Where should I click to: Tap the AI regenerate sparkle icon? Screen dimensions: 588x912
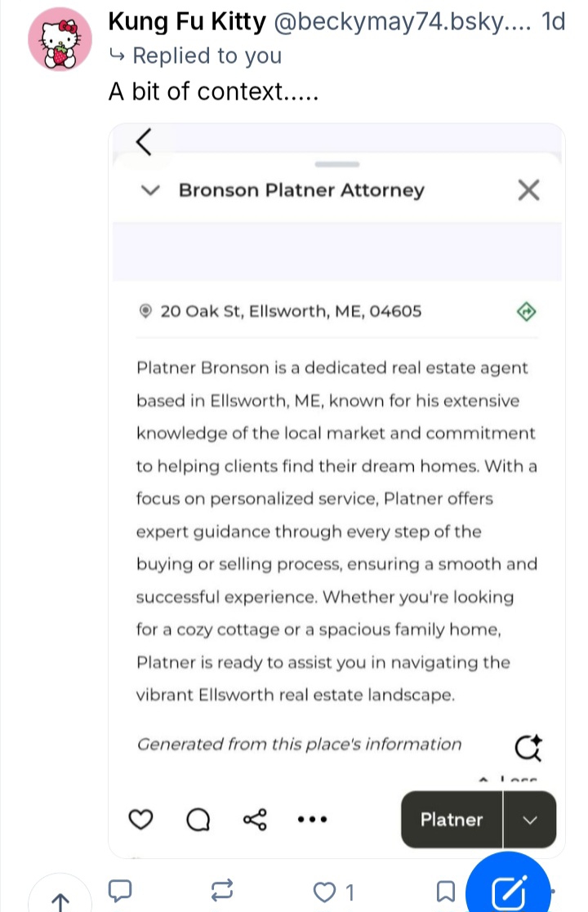pyautogui.click(x=528, y=746)
